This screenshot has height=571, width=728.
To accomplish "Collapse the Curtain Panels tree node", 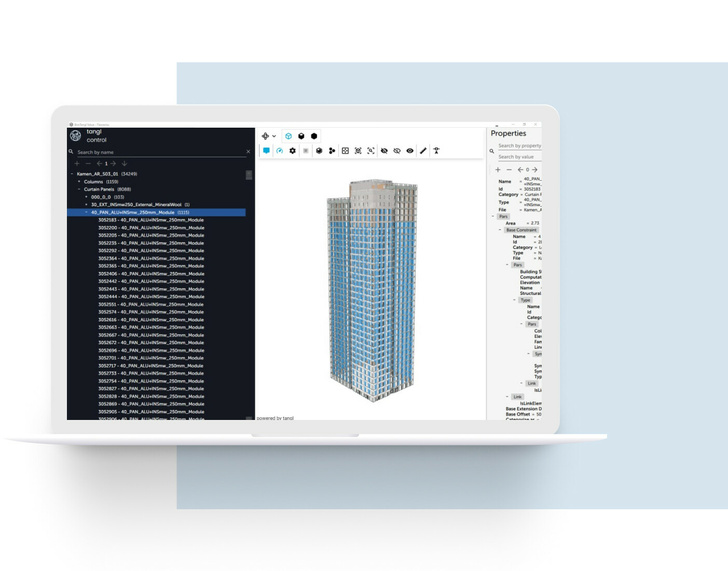I will 80,189.
